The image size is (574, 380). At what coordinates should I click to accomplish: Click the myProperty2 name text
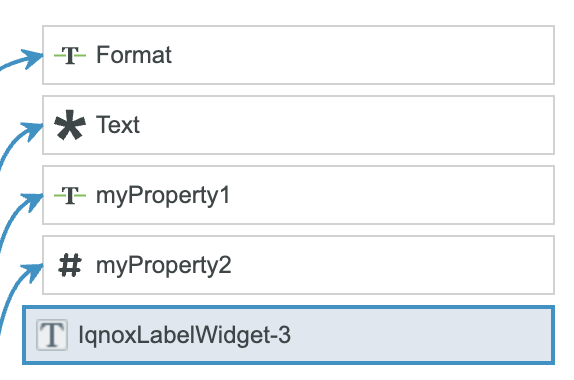point(164,266)
